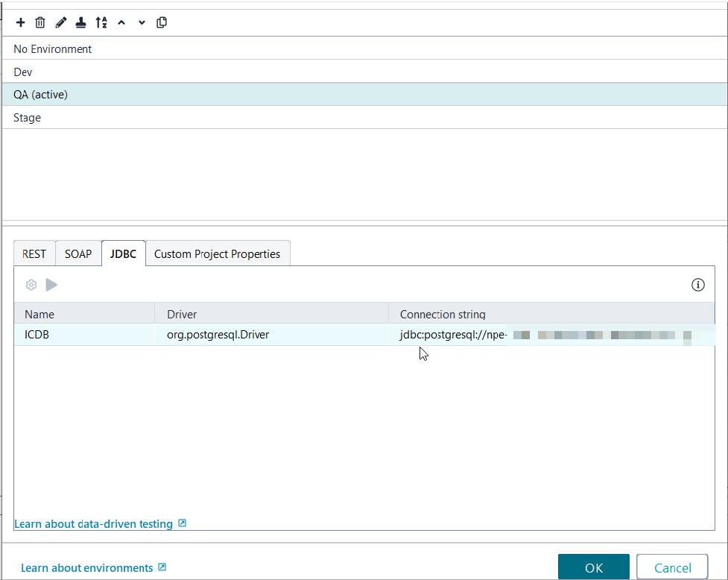Click the stamp icon in environment toolbar

(80, 22)
